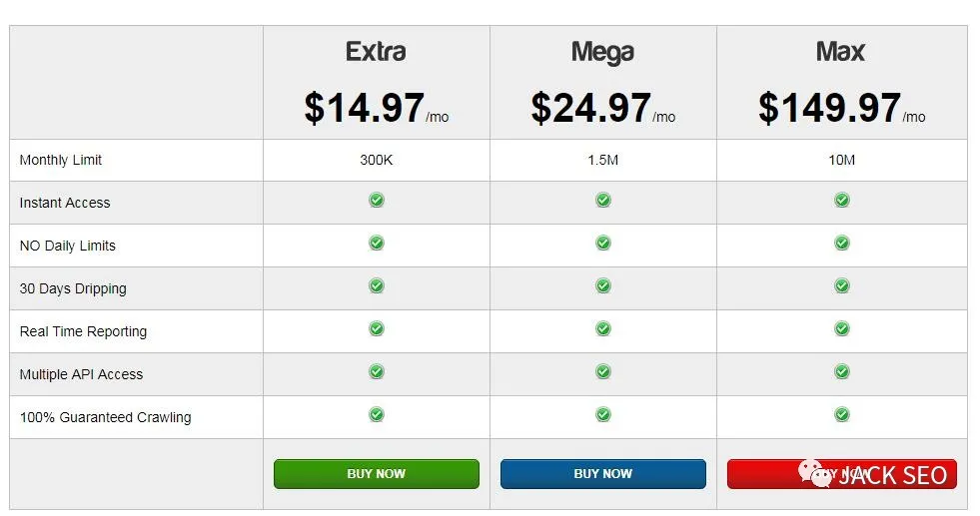Viewport: 980px width, 516px height.
Task: Click Extra plan Real Time Reporting checkmark
Action: [377, 329]
